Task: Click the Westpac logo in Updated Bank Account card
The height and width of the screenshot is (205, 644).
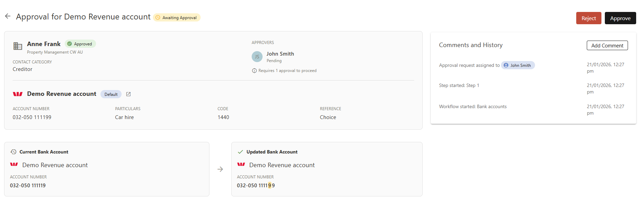Action: (241, 164)
